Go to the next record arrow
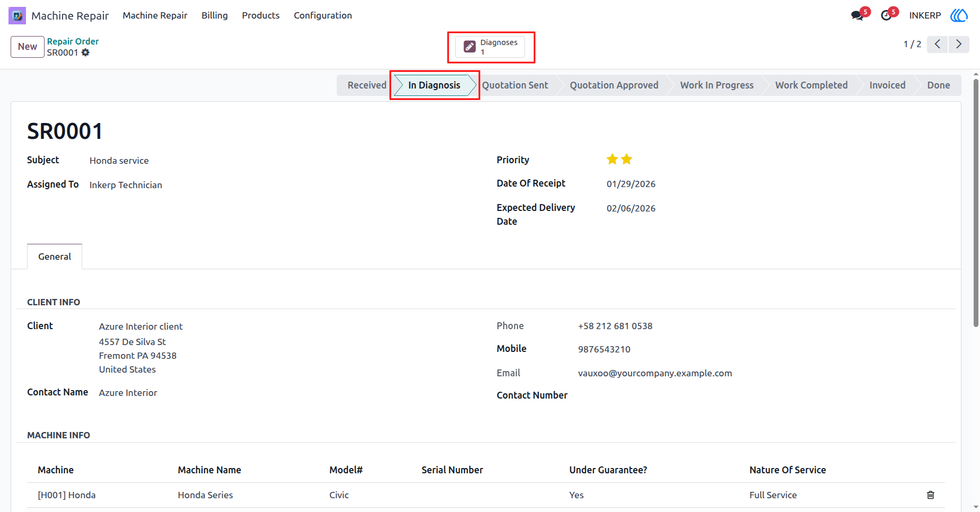Image resolution: width=980 pixels, height=512 pixels. point(959,44)
